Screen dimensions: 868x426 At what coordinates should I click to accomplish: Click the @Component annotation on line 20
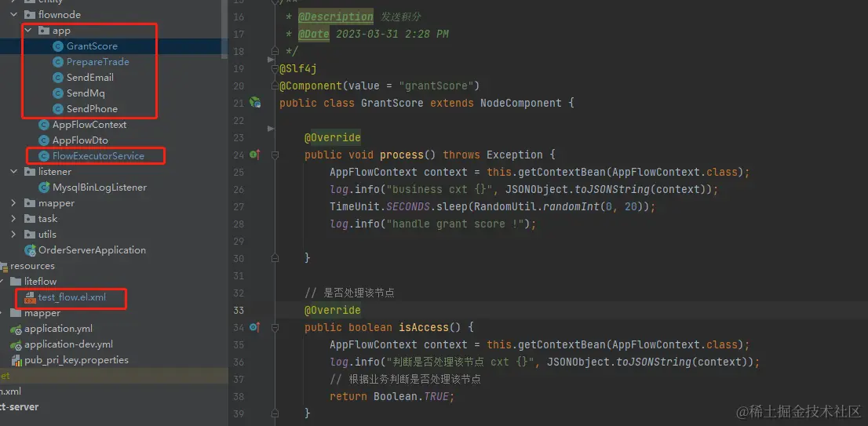click(x=311, y=86)
